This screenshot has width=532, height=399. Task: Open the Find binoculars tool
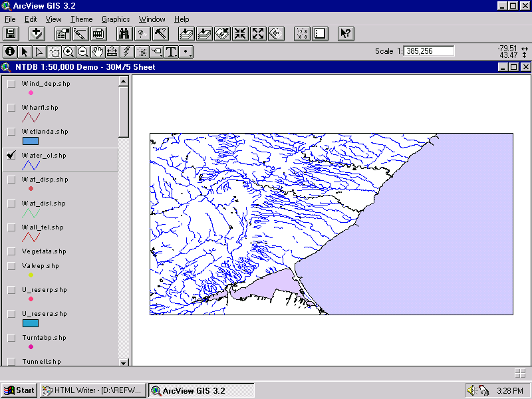pos(124,34)
